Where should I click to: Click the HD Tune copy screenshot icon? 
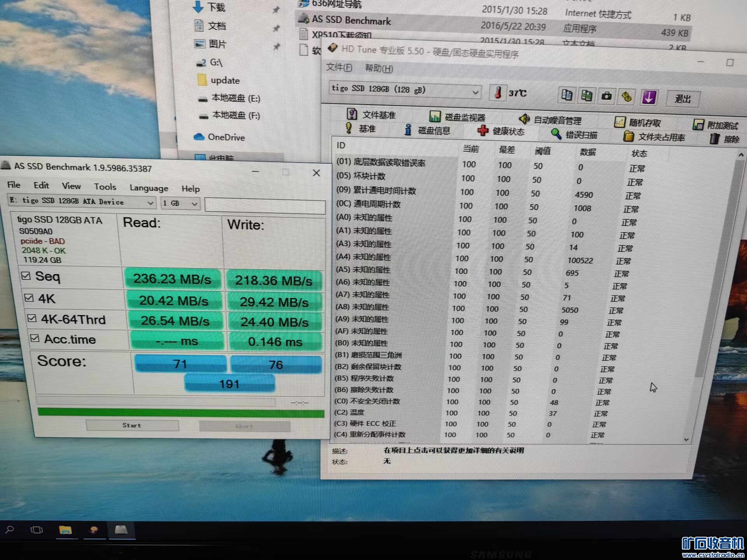[586, 95]
